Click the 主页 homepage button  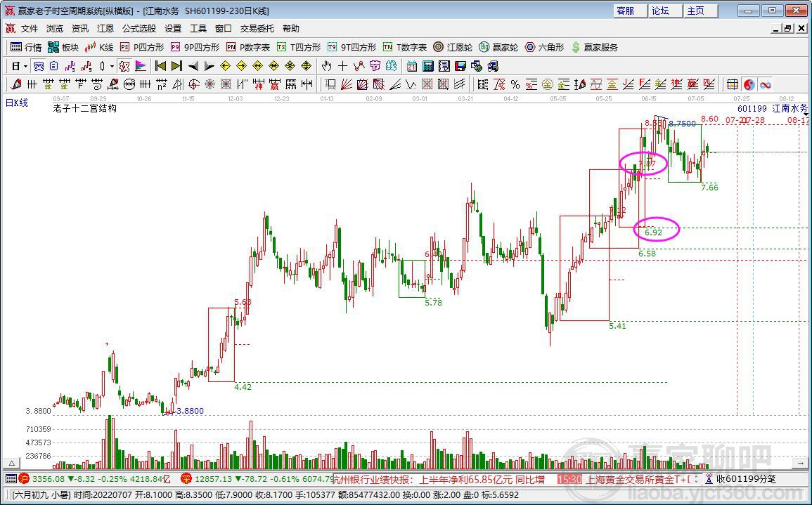point(701,11)
